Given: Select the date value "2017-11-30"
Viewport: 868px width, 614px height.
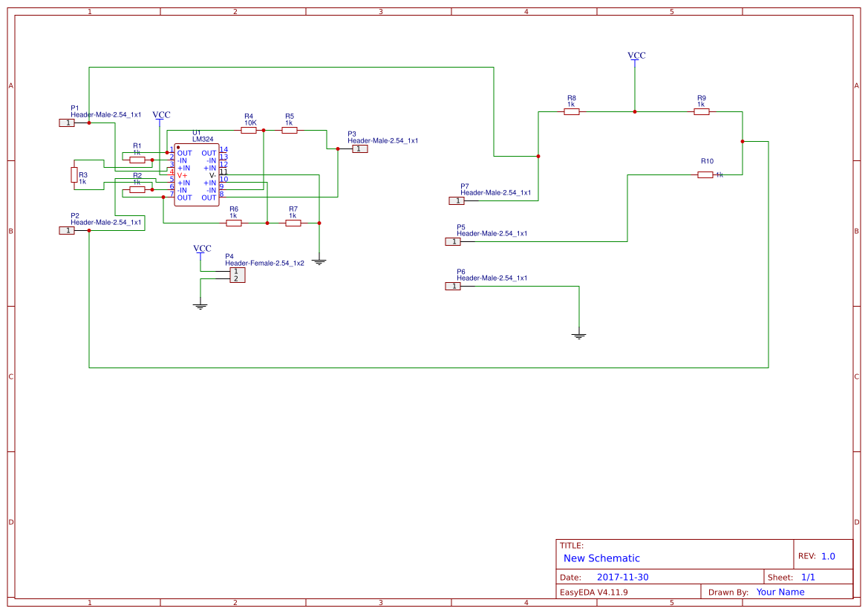Looking at the screenshot, I should [622, 578].
